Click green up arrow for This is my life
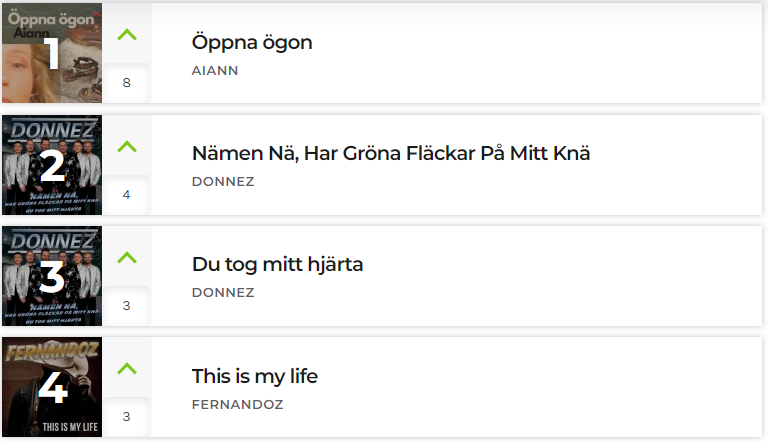 click(x=127, y=369)
